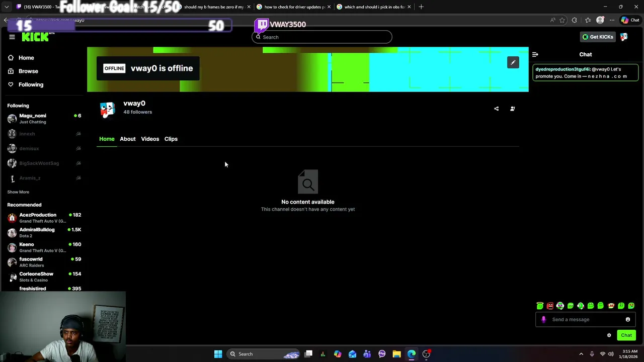
Task: Pick the last drooling green emote
Action: (x=631, y=306)
